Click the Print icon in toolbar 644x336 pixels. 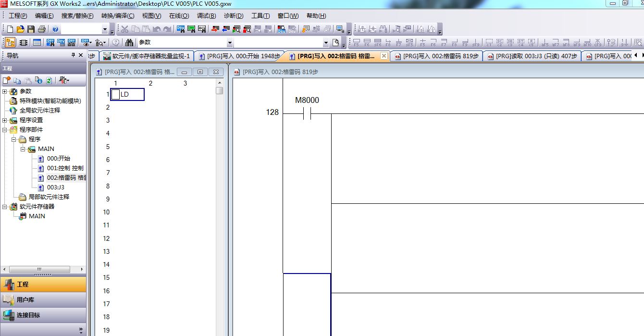tap(41, 29)
